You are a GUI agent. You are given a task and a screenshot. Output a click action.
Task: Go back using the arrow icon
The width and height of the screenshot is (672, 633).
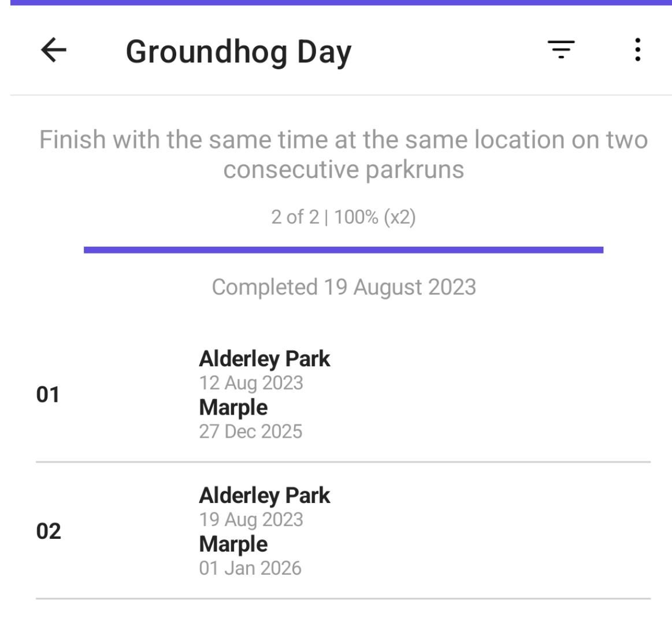[54, 51]
